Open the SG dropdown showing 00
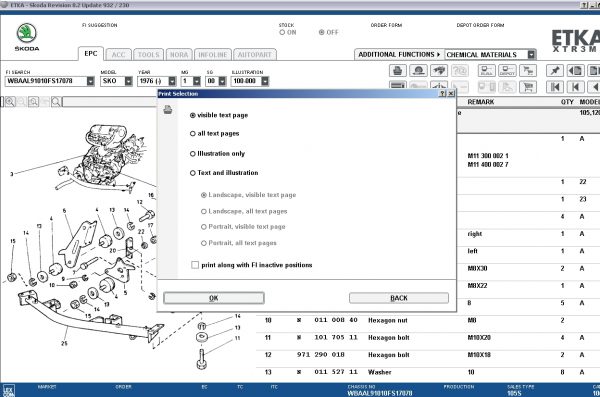Viewport: 600px width, 397px height. pos(222,81)
